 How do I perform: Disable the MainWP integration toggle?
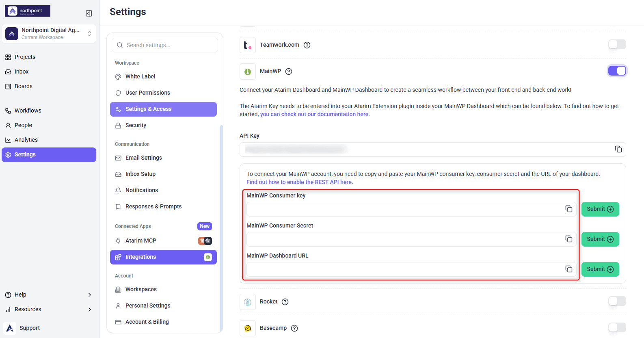pos(617,71)
